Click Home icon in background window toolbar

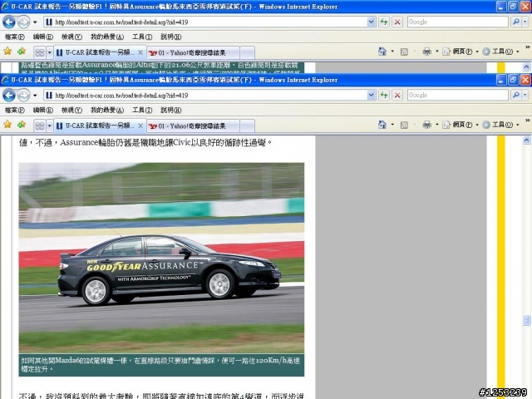(x=382, y=52)
